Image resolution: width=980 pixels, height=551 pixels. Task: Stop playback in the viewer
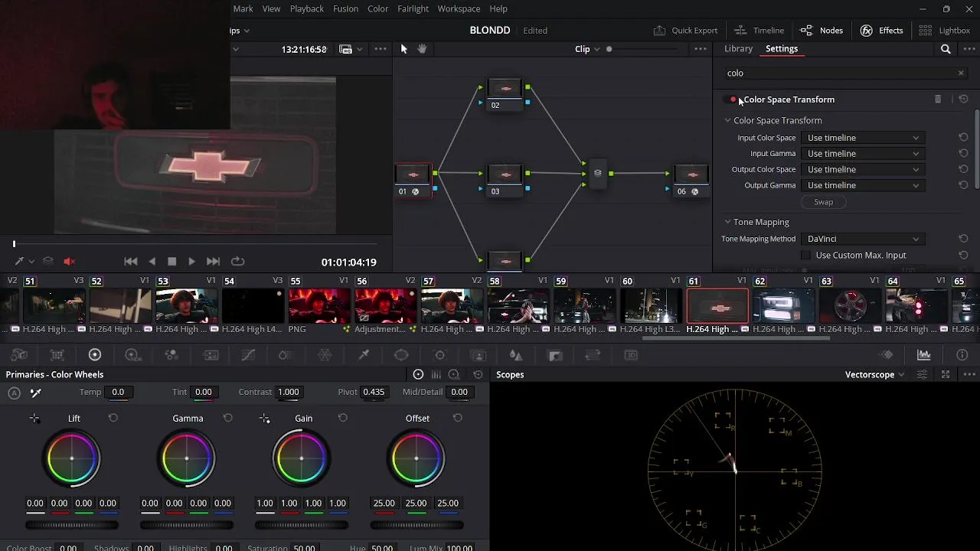click(x=171, y=262)
